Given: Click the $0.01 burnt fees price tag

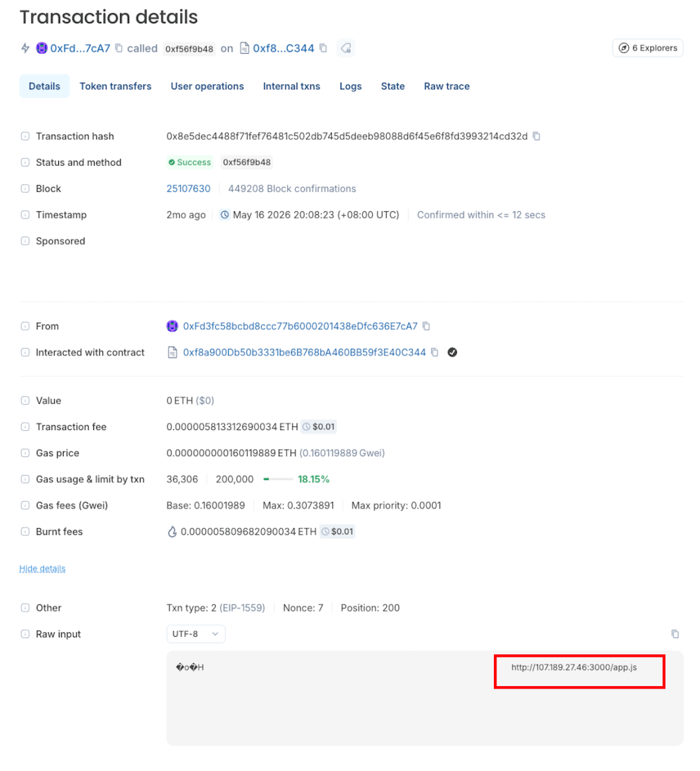Looking at the screenshot, I should tap(338, 531).
